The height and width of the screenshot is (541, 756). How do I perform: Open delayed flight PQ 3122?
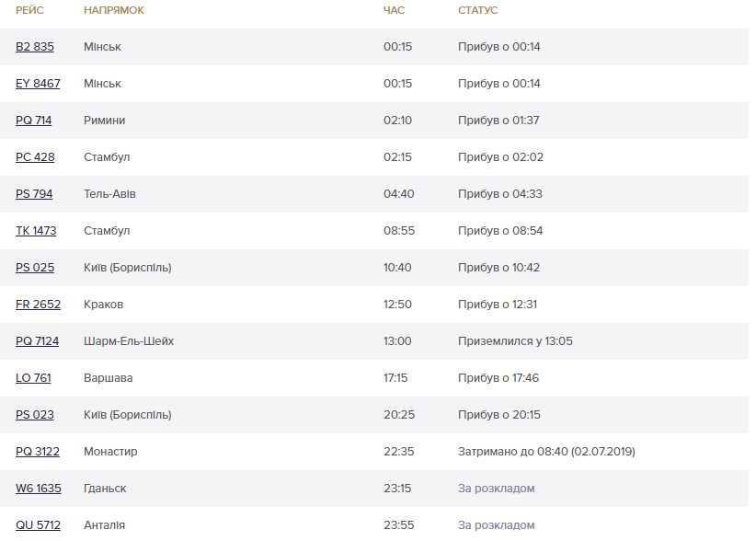(x=38, y=452)
